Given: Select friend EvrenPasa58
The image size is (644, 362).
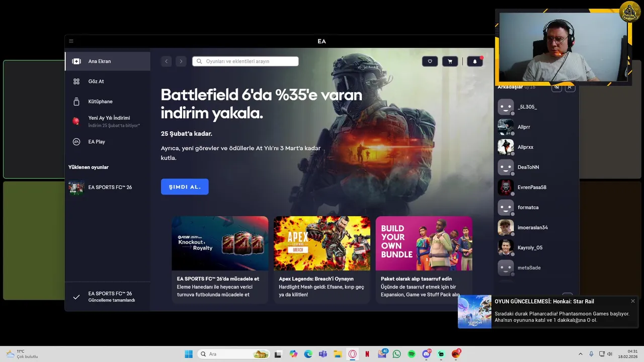Looking at the screenshot, I should click(x=536, y=188).
